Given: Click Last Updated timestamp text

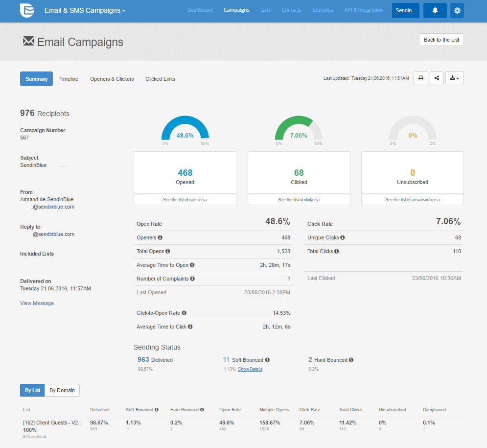Looking at the screenshot, I should coord(366,78).
